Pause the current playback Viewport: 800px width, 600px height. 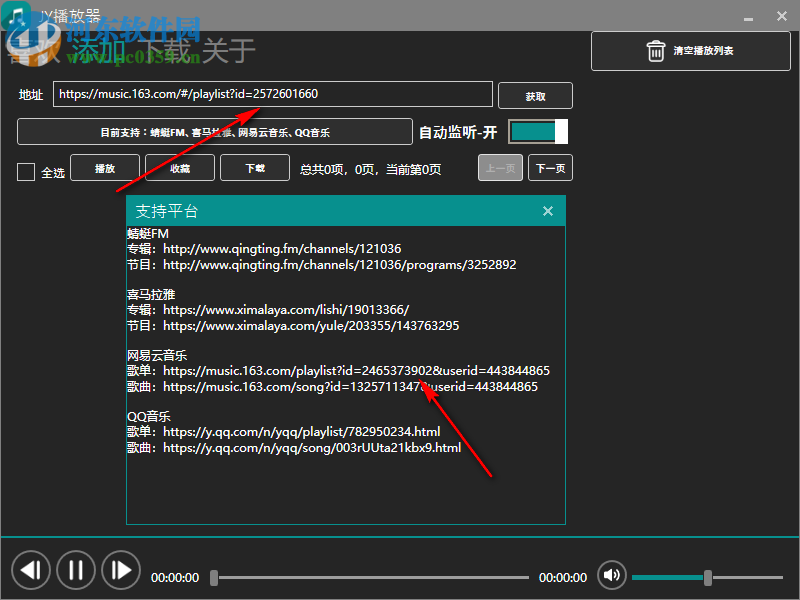click(76, 569)
